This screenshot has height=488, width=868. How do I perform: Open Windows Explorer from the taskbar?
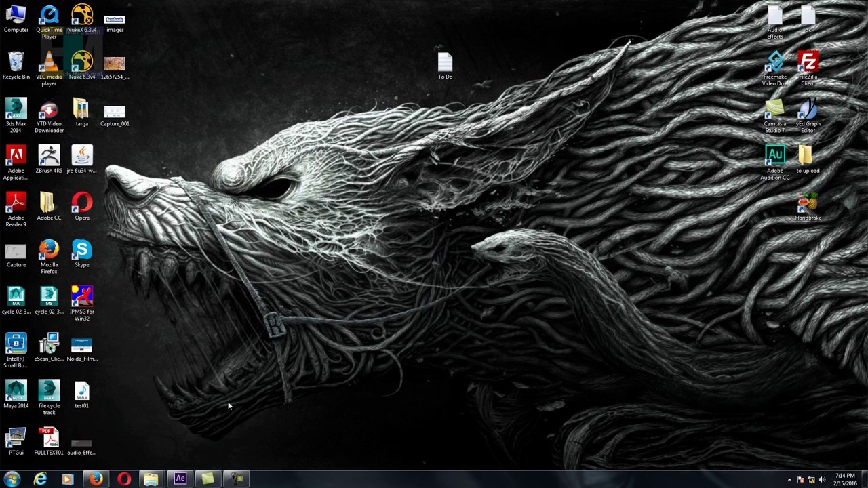point(151,479)
